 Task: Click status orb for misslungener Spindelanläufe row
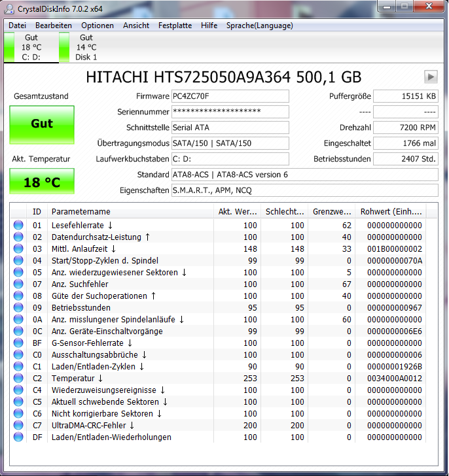coord(18,319)
